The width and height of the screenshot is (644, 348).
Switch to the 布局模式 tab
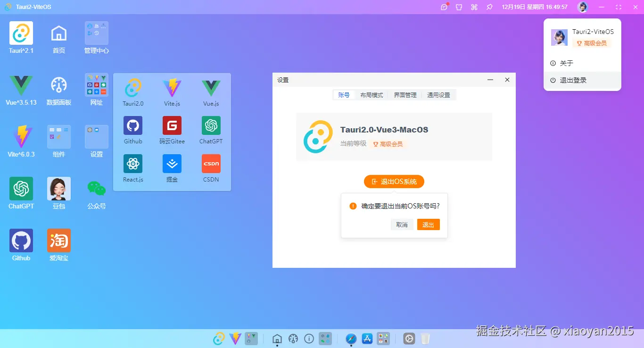[372, 95]
